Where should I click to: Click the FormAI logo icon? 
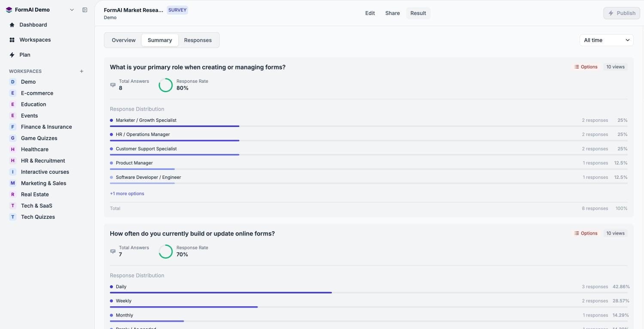[x=9, y=10]
